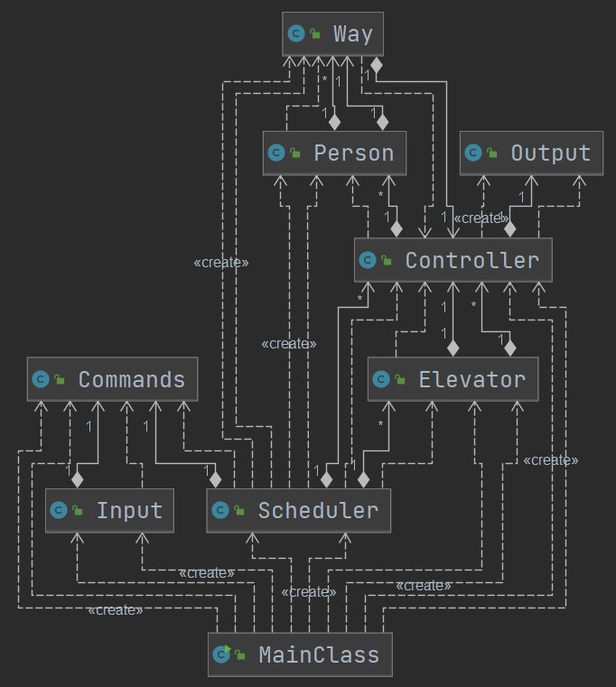Click the Commands class icon

pyautogui.click(x=41, y=379)
